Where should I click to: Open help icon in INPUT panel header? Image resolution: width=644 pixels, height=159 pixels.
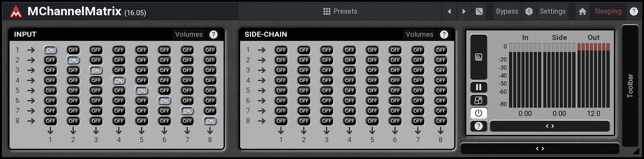(x=214, y=35)
